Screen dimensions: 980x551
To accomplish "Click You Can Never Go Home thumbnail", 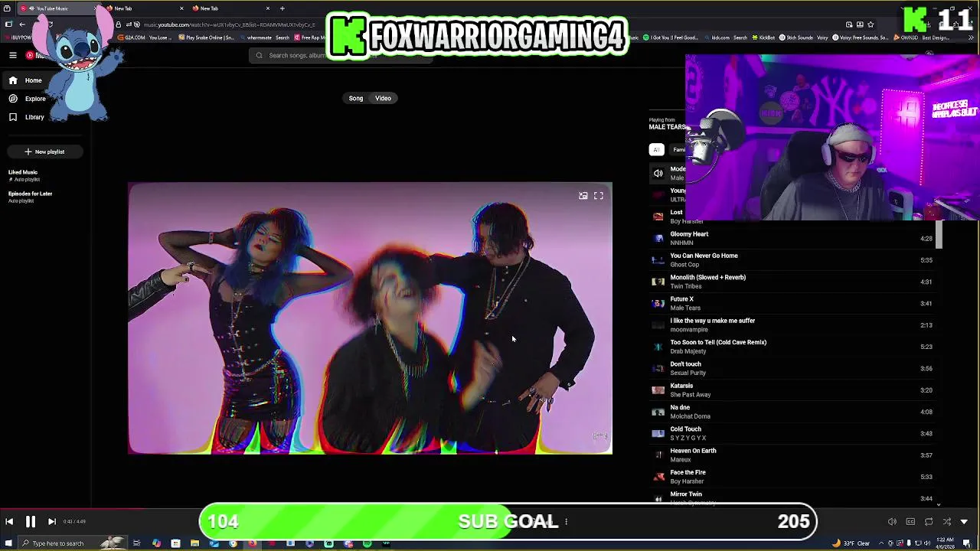I will (658, 260).
